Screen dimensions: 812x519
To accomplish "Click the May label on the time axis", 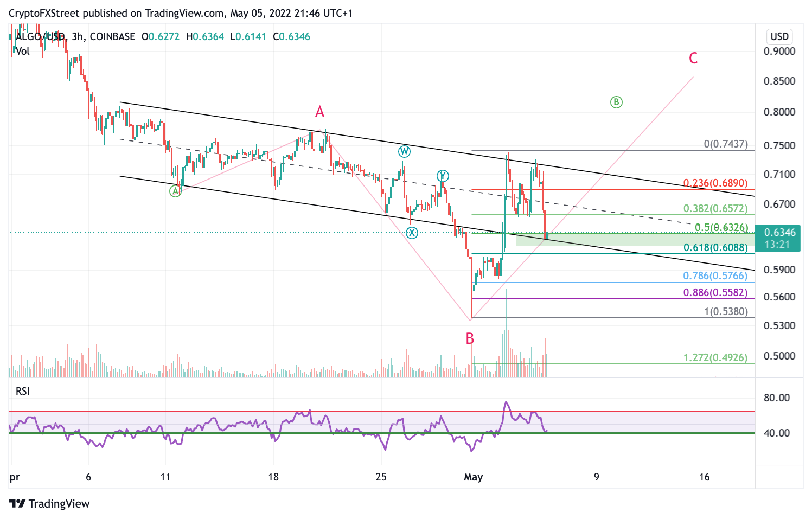I will click(472, 478).
